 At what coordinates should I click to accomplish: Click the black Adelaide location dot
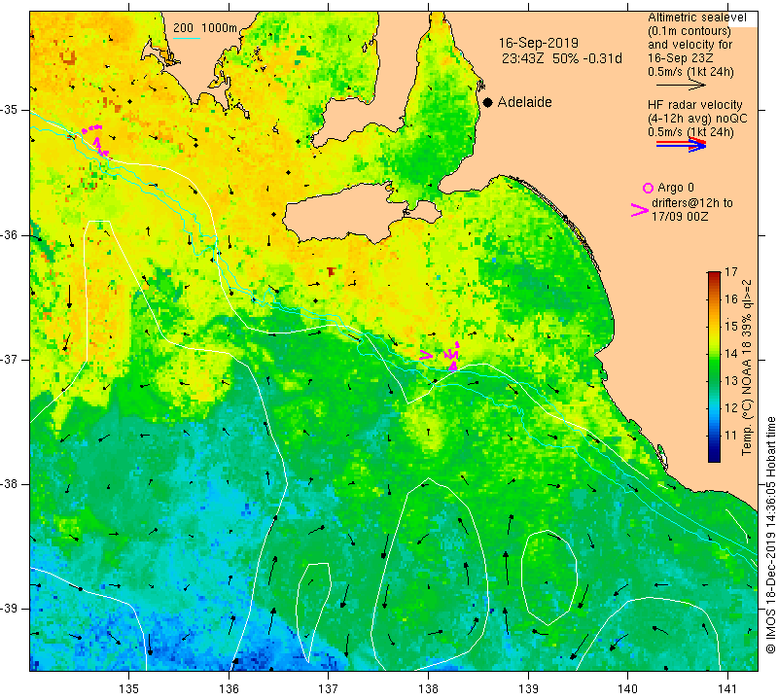click(488, 102)
